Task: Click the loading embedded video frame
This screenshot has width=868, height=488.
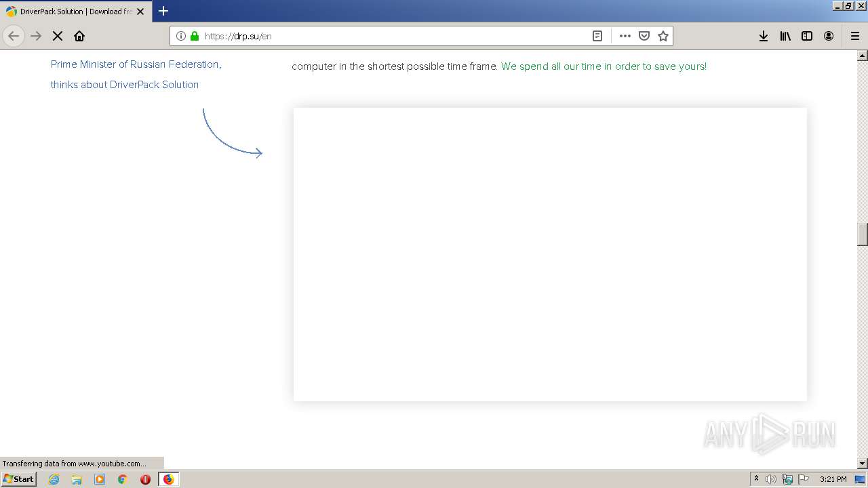Action: [550, 254]
